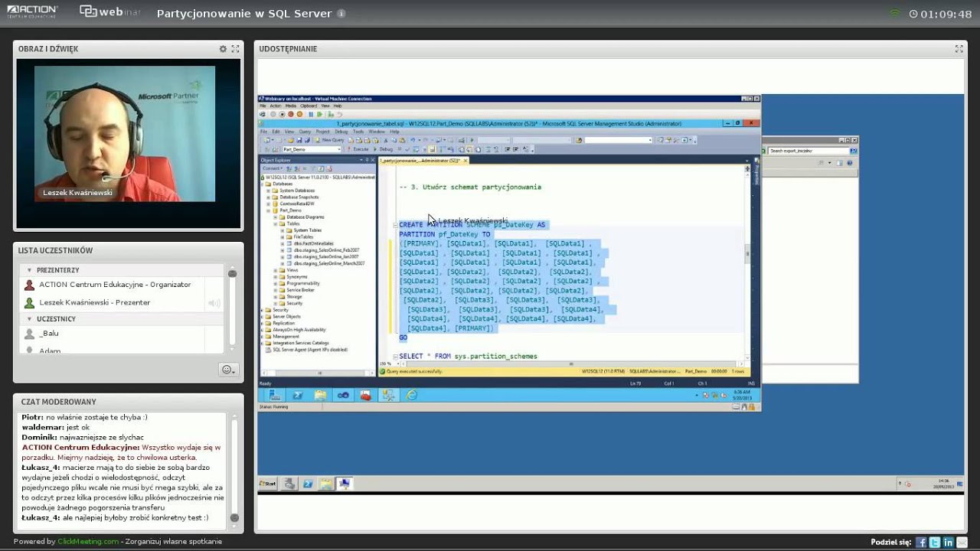Expand Database Snapshots node
The height and width of the screenshot is (551, 980).
(x=268, y=197)
